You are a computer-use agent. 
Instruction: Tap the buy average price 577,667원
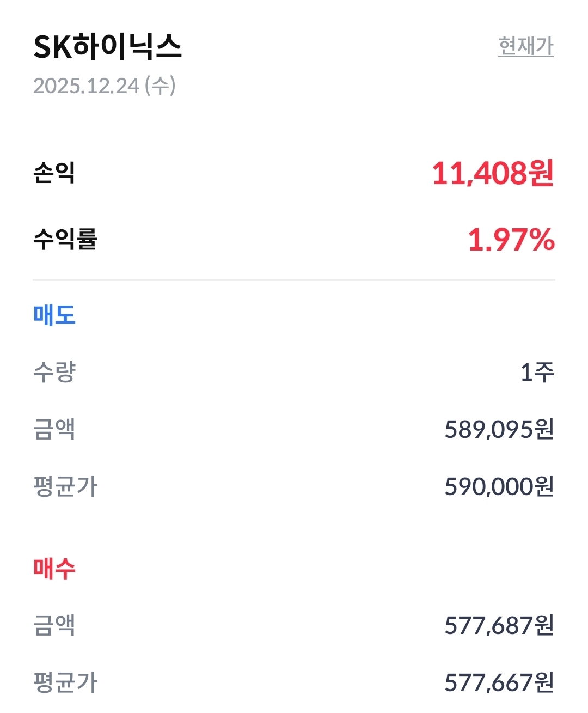[499, 682]
